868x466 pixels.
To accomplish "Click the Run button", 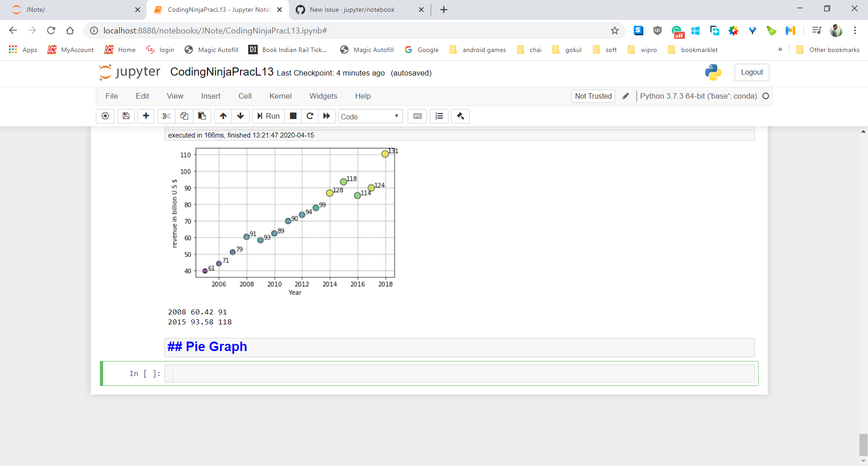I will click(x=269, y=116).
